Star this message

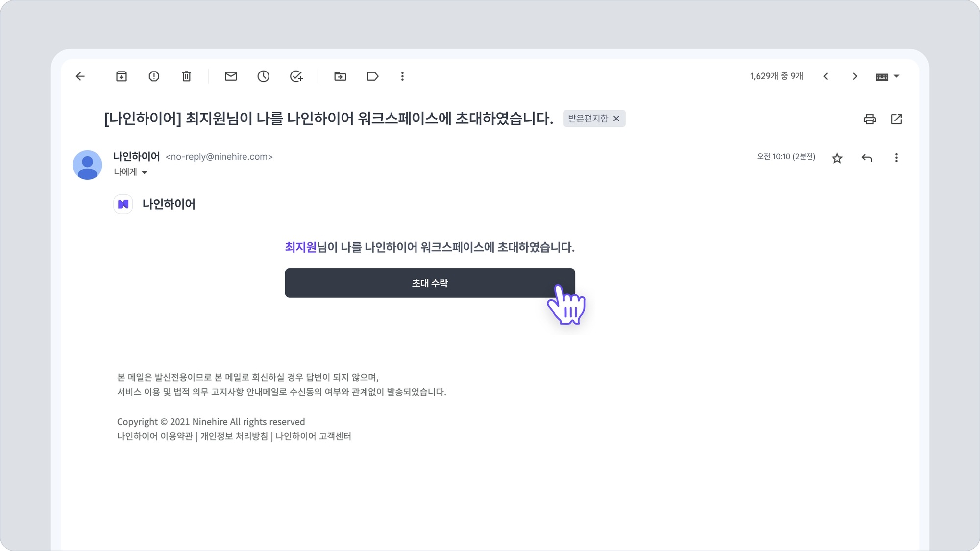[x=837, y=158]
